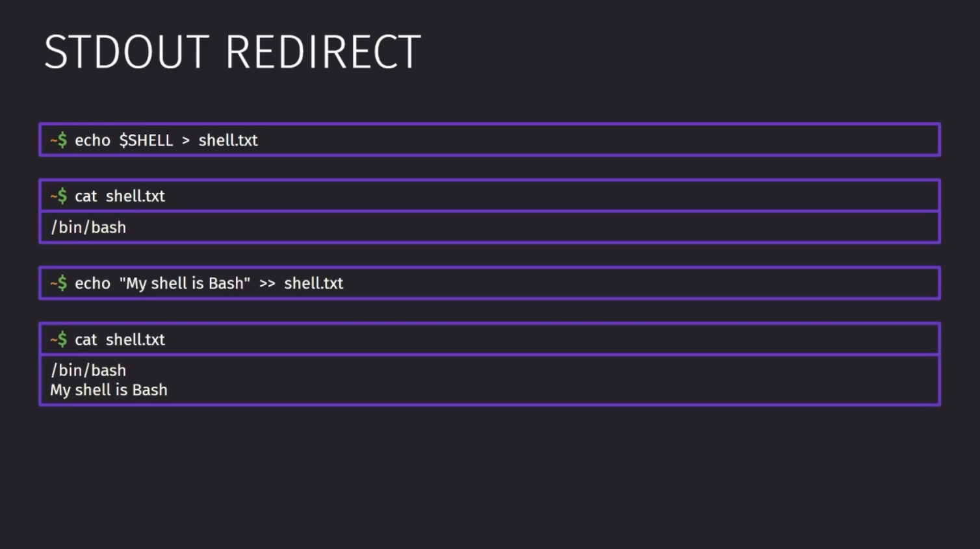This screenshot has height=549, width=980.
Task: Click the prompt symbol before last cat command
Action: (x=58, y=339)
